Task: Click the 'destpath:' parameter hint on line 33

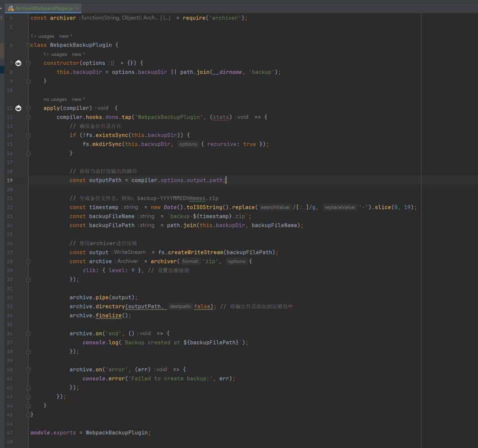Action: (181, 306)
